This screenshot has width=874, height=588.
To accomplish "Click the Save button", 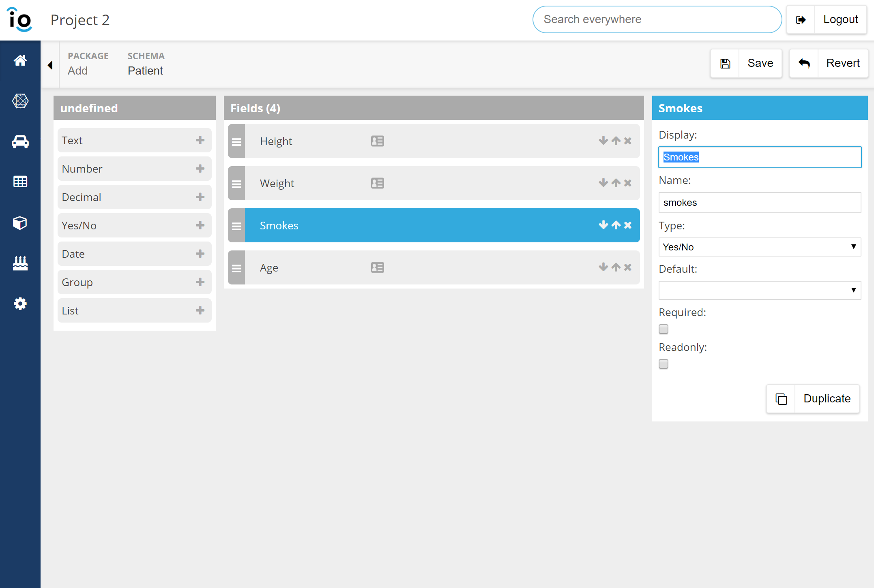I will 746,63.
